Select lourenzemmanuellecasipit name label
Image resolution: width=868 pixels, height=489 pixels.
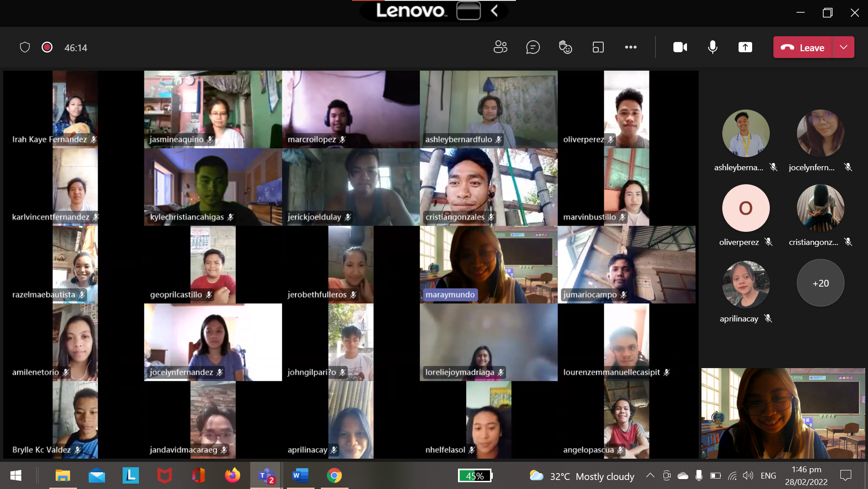(611, 372)
